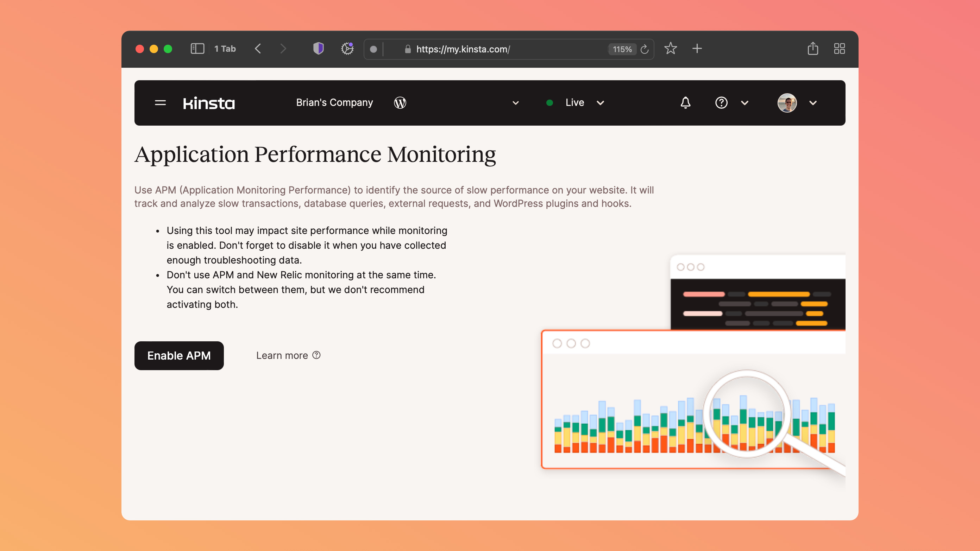Click Enable APM button
Viewport: 980px width, 551px height.
pos(179,355)
